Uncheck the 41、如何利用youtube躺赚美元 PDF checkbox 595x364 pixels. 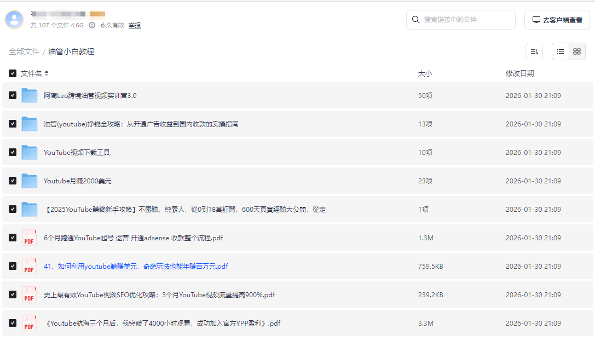tap(13, 266)
